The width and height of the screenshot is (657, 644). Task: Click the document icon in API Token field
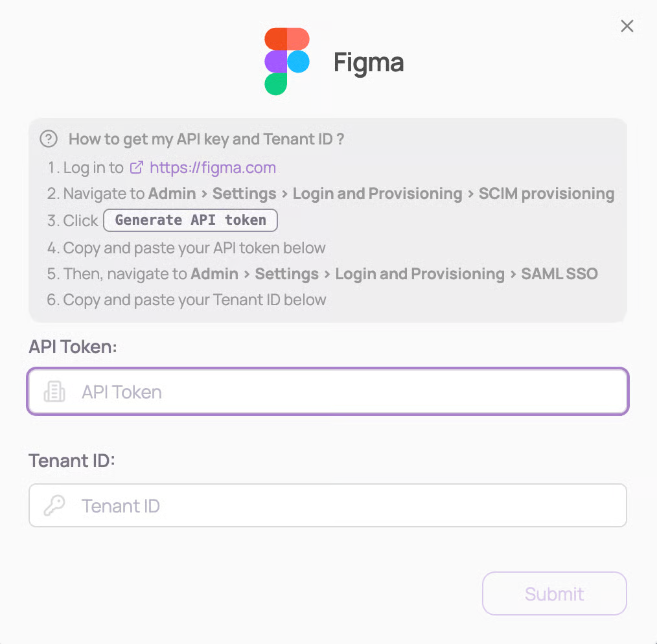tap(54, 391)
